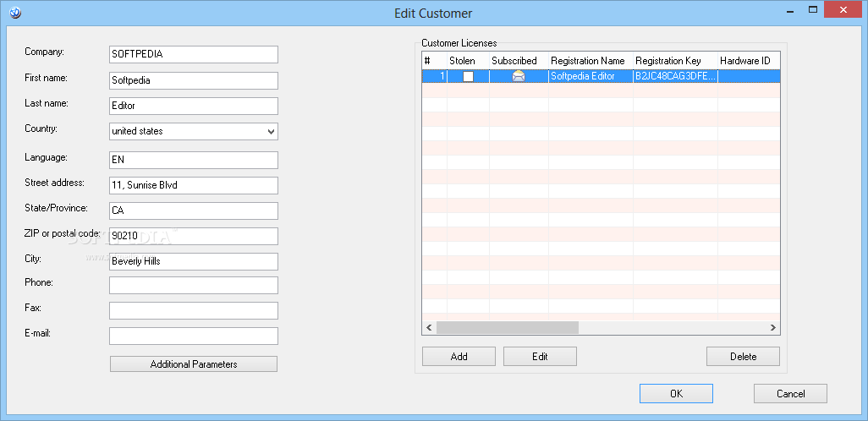The height and width of the screenshot is (421, 868).
Task: Open Additional Parameters
Action: [194, 364]
